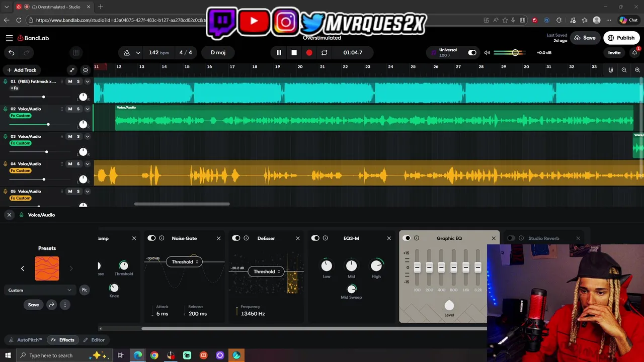The width and height of the screenshot is (644, 362).
Task: Switch to the AutoPitch tab
Action: [x=26, y=340]
